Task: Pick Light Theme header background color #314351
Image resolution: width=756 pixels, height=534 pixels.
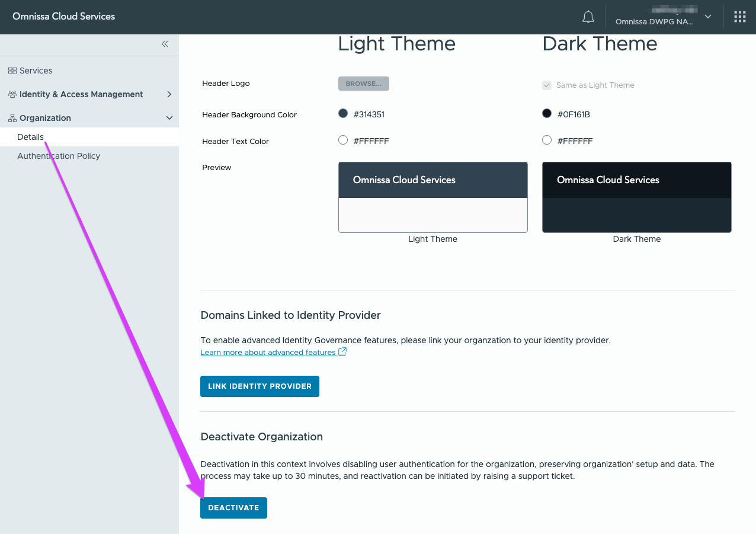Action: point(343,114)
